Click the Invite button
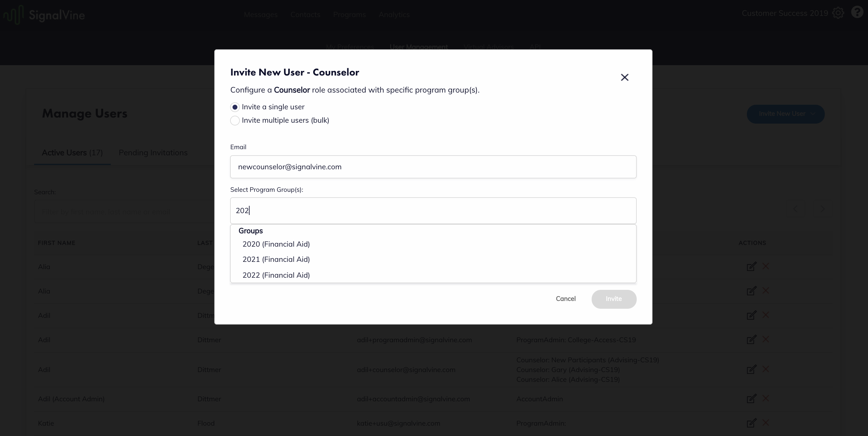Screen dimensions: 868x436 (614, 299)
